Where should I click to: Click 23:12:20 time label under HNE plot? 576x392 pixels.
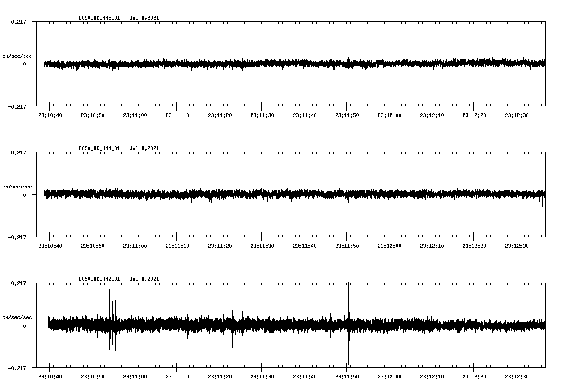(x=474, y=115)
